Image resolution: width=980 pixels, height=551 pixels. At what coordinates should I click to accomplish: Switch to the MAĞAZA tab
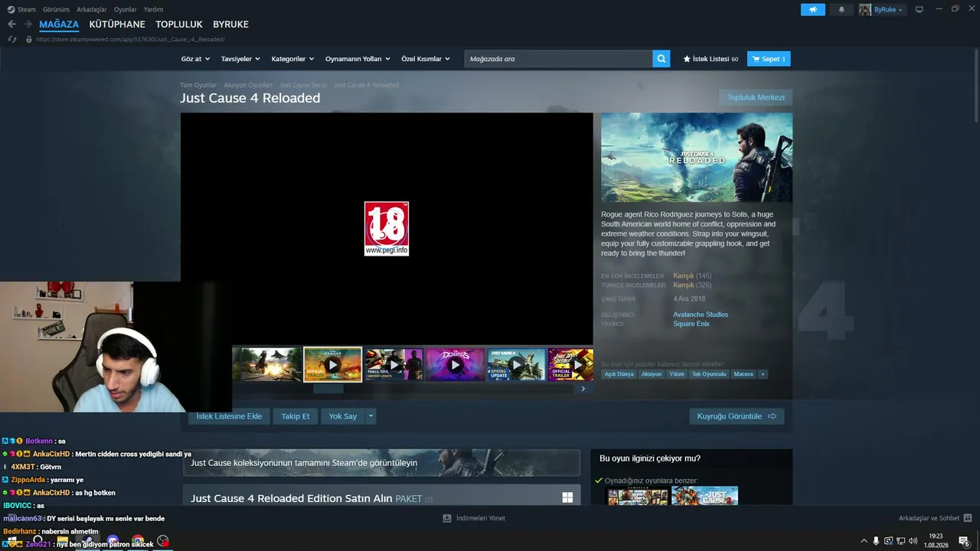tap(59, 24)
